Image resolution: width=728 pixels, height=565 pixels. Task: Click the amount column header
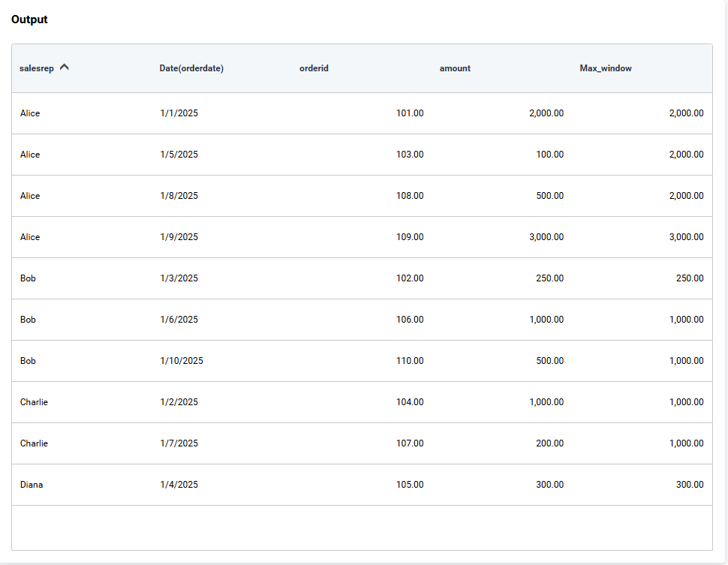pos(455,68)
